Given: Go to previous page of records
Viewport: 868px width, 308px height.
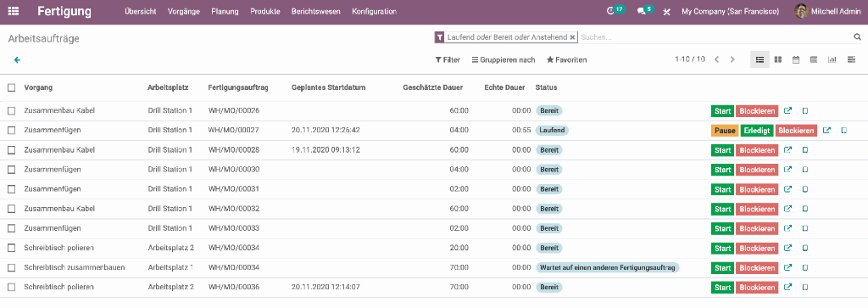Looking at the screenshot, I should point(716,59).
